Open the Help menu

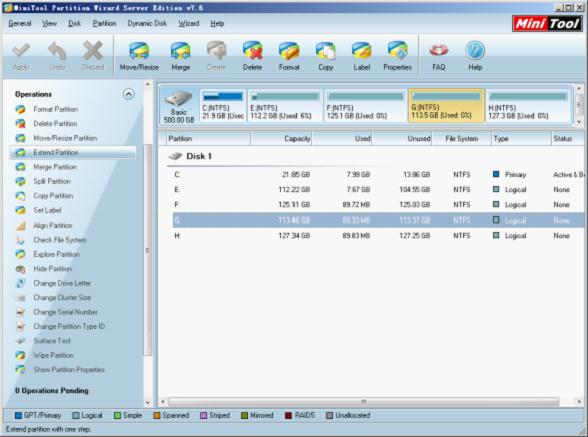coord(217,23)
